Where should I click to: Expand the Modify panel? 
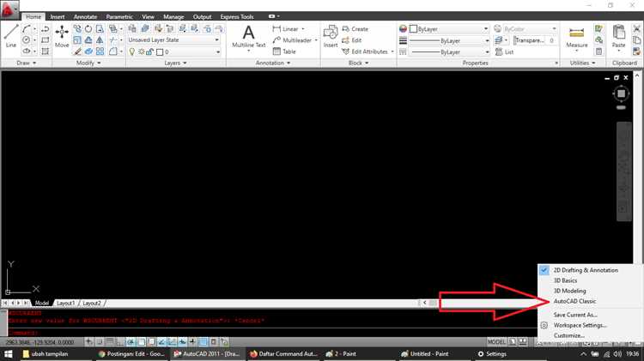point(88,63)
